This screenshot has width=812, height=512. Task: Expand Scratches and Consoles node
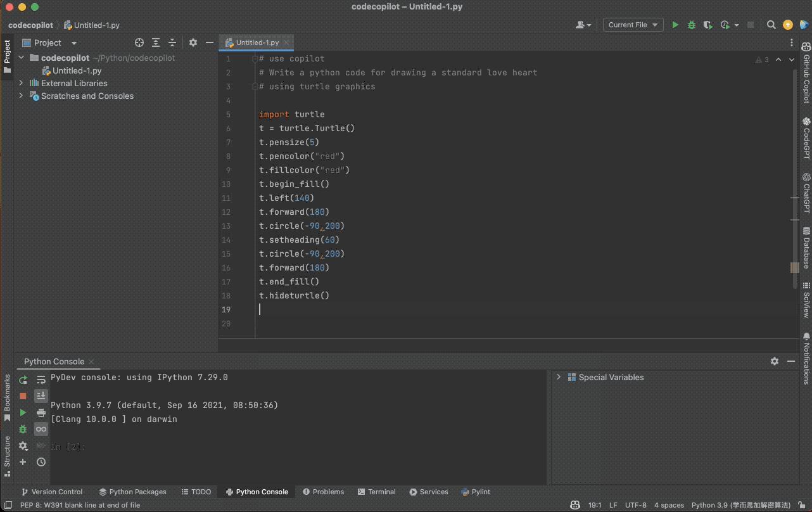[x=21, y=96]
